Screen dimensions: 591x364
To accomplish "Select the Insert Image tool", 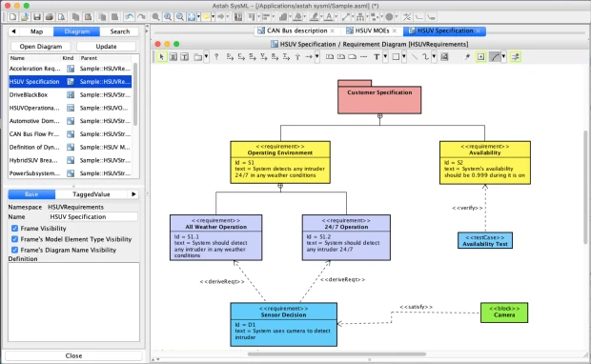I will point(444,57).
